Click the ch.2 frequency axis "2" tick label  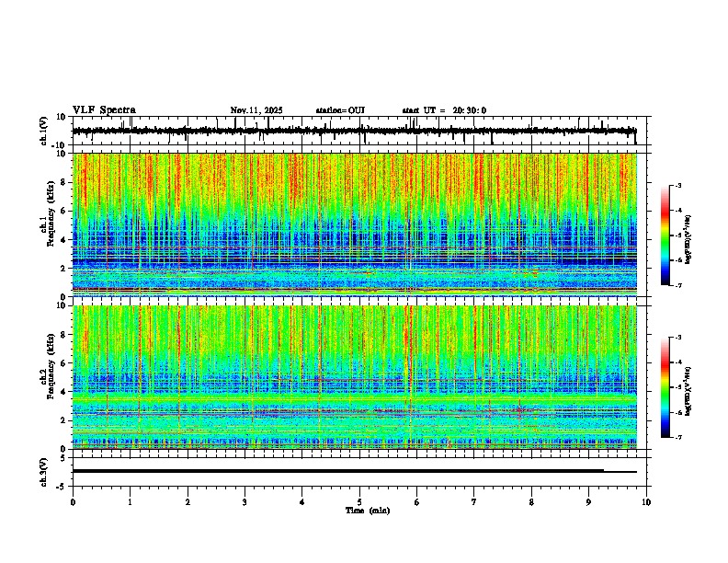pyautogui.click(x=64, y=420)
